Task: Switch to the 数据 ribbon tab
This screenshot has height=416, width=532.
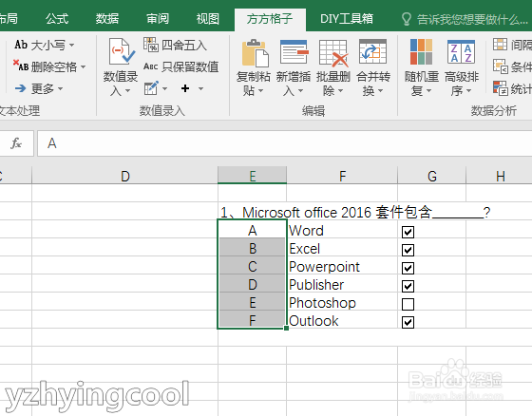Action: [x=106, y=19]
